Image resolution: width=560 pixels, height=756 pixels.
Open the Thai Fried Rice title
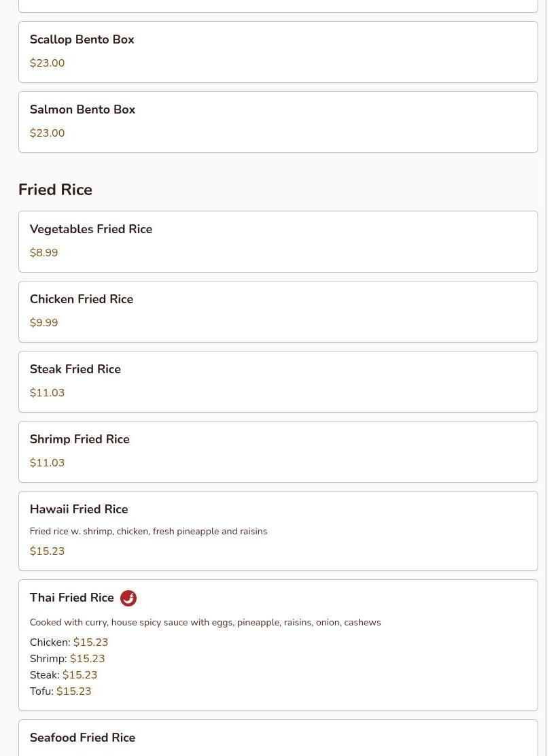coord(72,598)
